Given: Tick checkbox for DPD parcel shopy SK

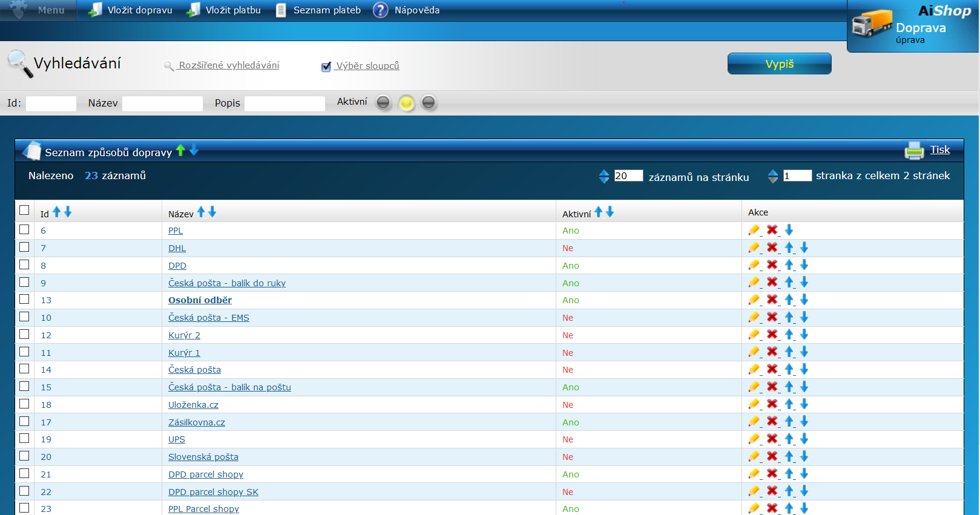Looking at the screenshot, I should [x=24, y=491].
